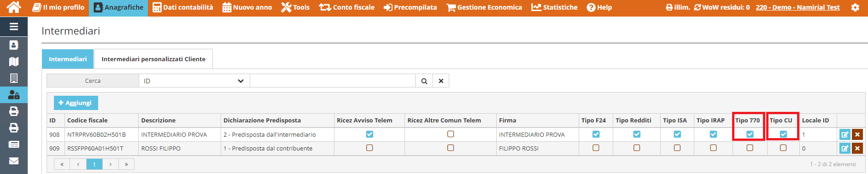Open the Statistiche menu
868x174 pixels.
(554, 7)
